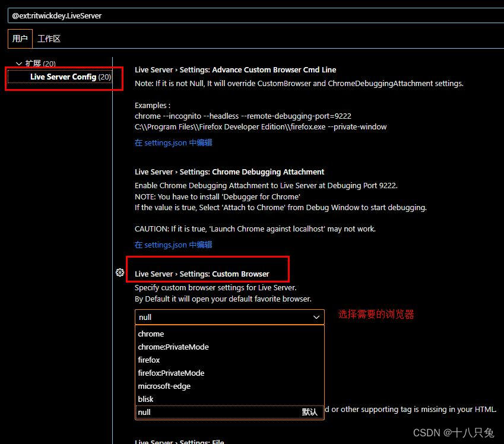
Task: Click the 'Specify custom browser settings' description
Action: pyautogui.click(x=215, y=287)
